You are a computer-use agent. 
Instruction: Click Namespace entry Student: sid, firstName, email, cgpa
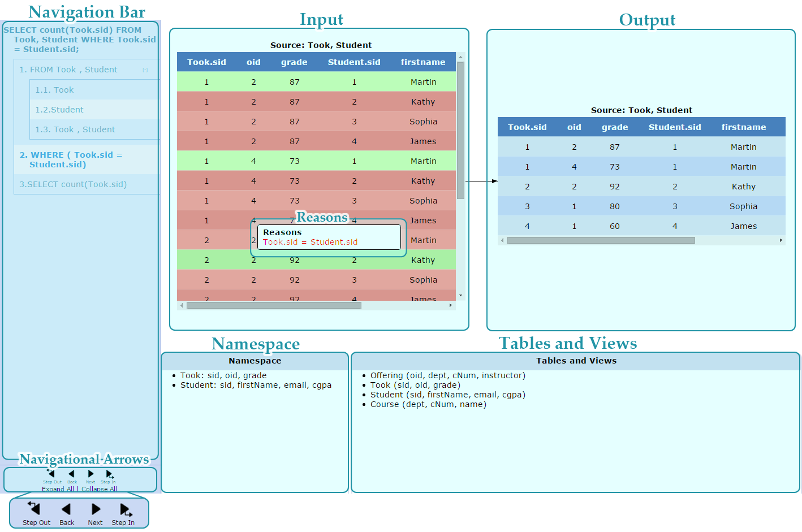tap(256, 385)
